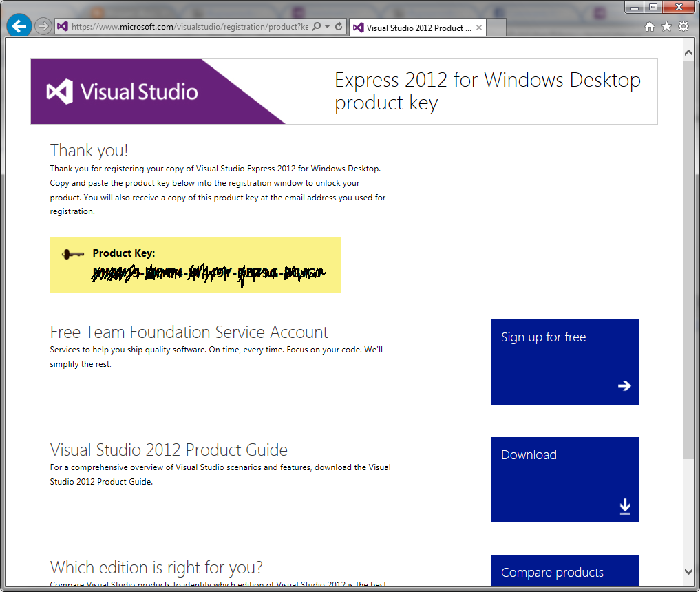This screenshot has height=592, width=700.
Task: Click the download arrow icon on Download tile
Action: 624,506
